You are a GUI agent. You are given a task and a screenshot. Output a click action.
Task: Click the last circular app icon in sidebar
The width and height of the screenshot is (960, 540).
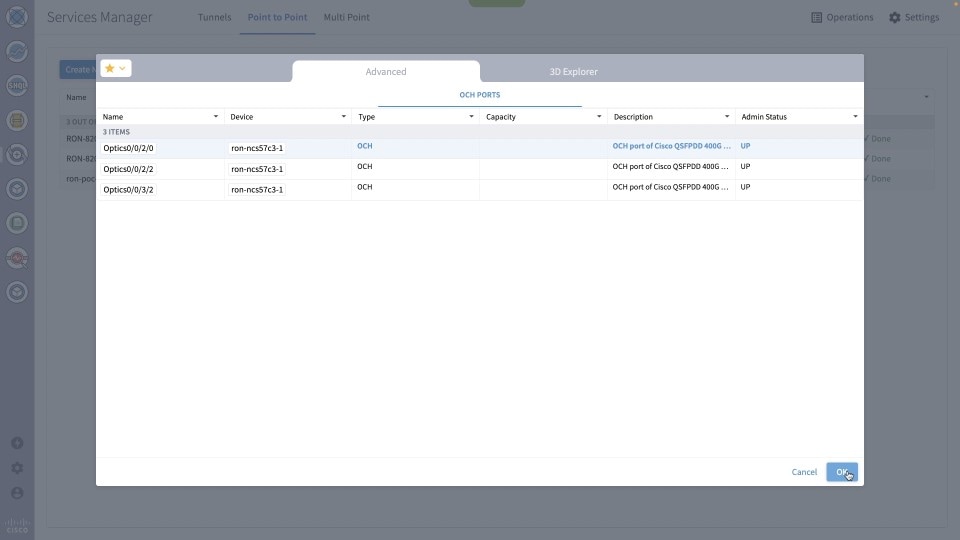[17, 293]
